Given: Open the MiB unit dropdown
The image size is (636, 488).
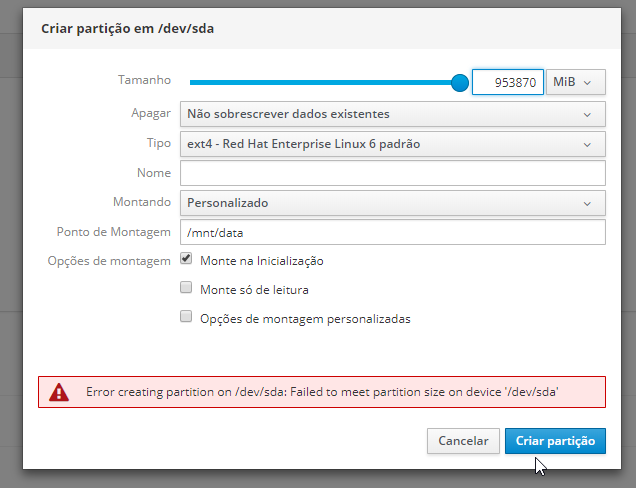Looking at the screenshot, I should (x=576, y=82).
